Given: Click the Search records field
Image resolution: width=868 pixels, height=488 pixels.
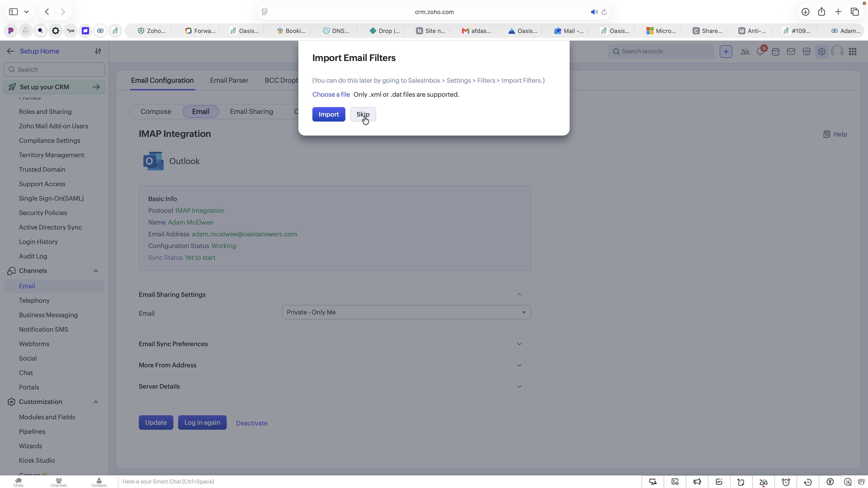Looking at the screenshot, I should click(x=661, y=51).
